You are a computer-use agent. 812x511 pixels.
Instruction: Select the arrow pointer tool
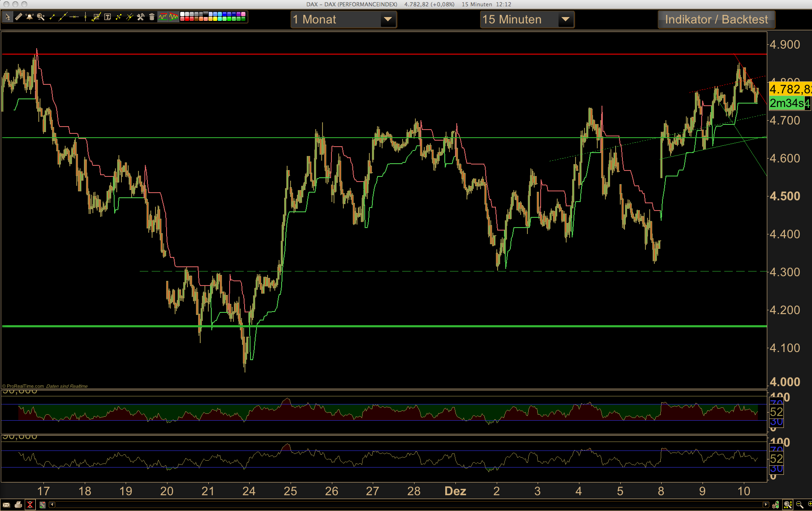(8, 17)
